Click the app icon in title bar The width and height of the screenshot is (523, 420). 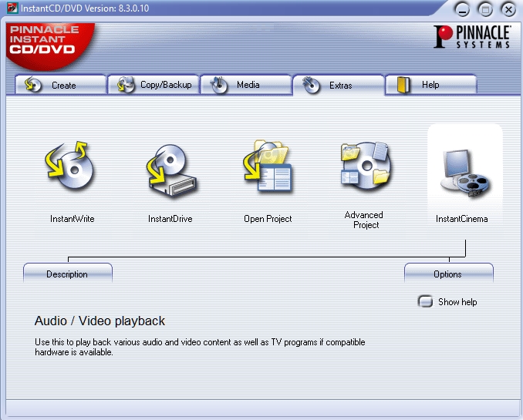pos(12,8)
